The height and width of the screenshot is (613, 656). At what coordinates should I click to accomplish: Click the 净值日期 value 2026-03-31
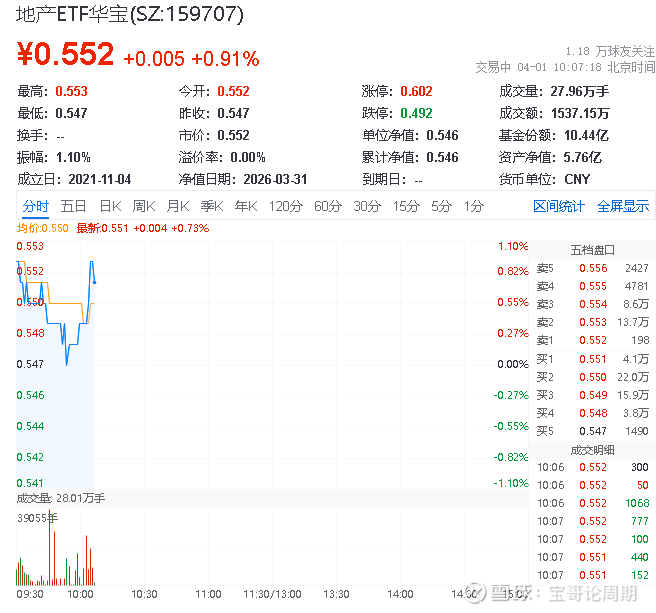[x=275, y=180]
